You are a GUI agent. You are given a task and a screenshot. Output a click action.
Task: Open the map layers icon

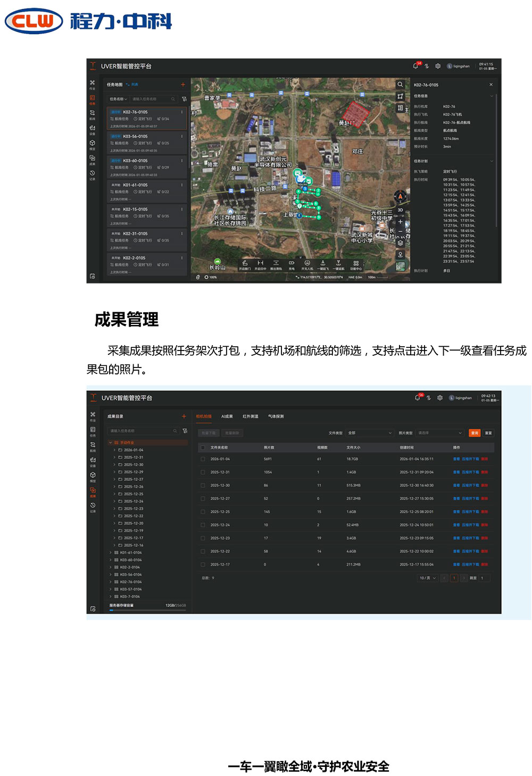(400, 243)
